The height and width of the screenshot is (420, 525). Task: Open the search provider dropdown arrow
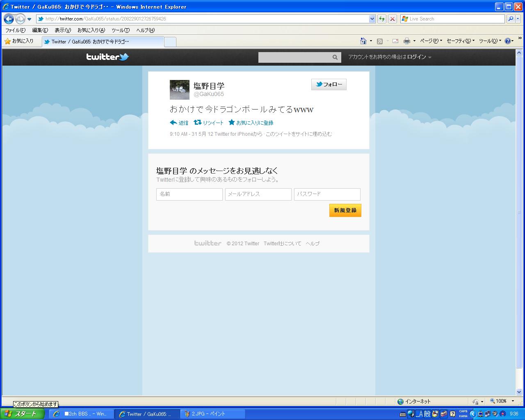coord(518,19)
